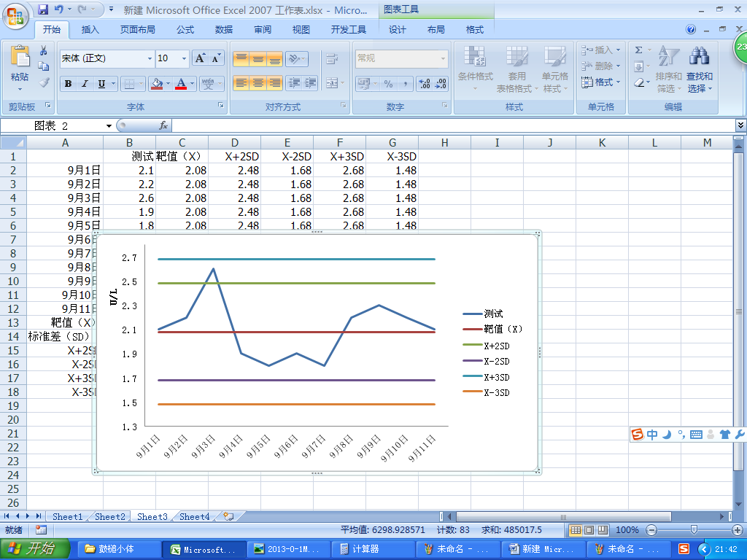747x560 pixels.
Task: Click the font color red swatch button
Action: pos(181,84)
